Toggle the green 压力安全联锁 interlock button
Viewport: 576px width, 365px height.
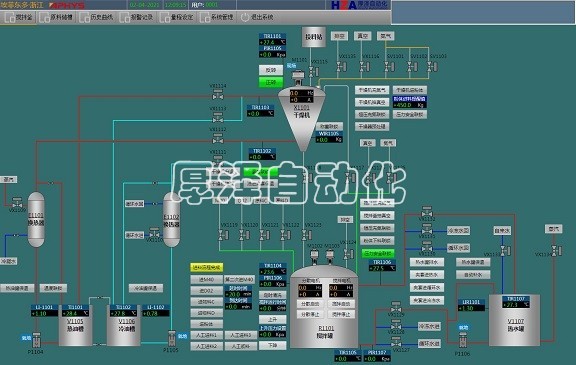click(377, 253)
